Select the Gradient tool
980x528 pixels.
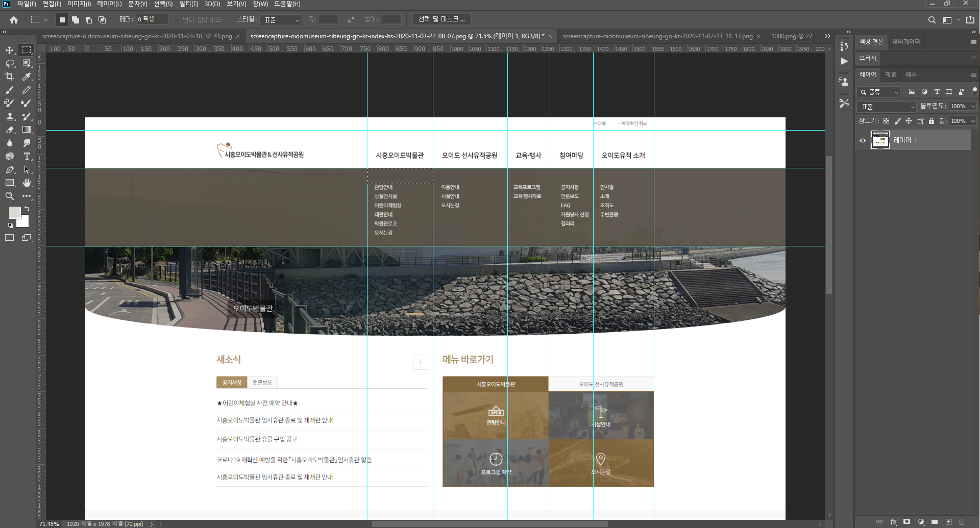pos(27,130)
